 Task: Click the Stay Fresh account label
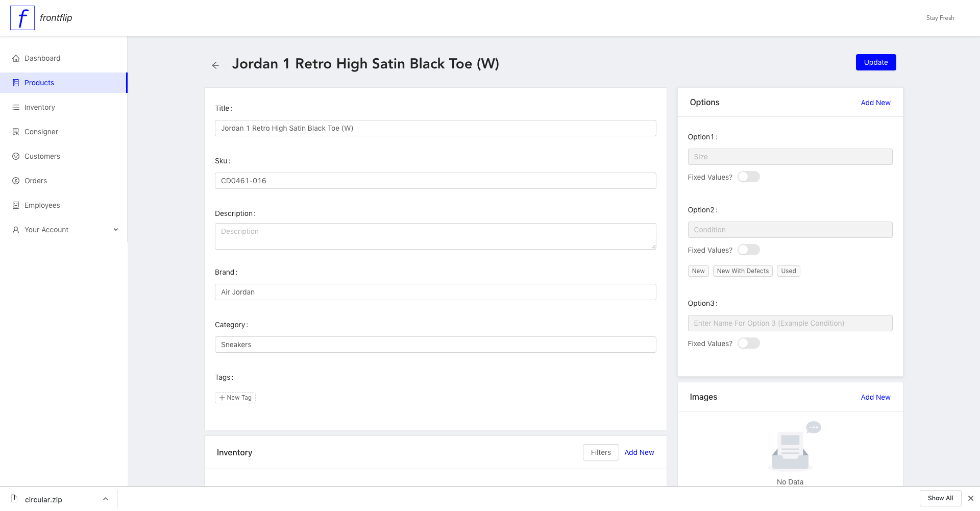pos(940,18)
